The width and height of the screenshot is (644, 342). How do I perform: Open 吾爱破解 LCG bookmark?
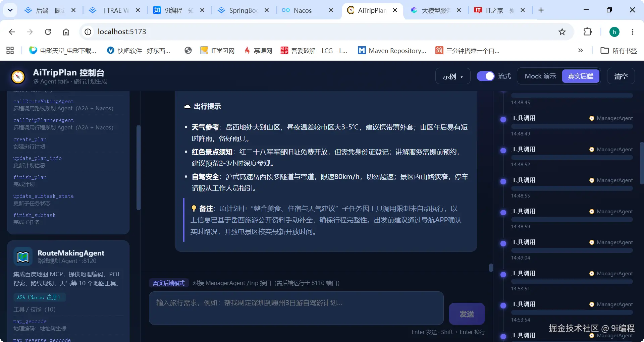click(314, 51)
